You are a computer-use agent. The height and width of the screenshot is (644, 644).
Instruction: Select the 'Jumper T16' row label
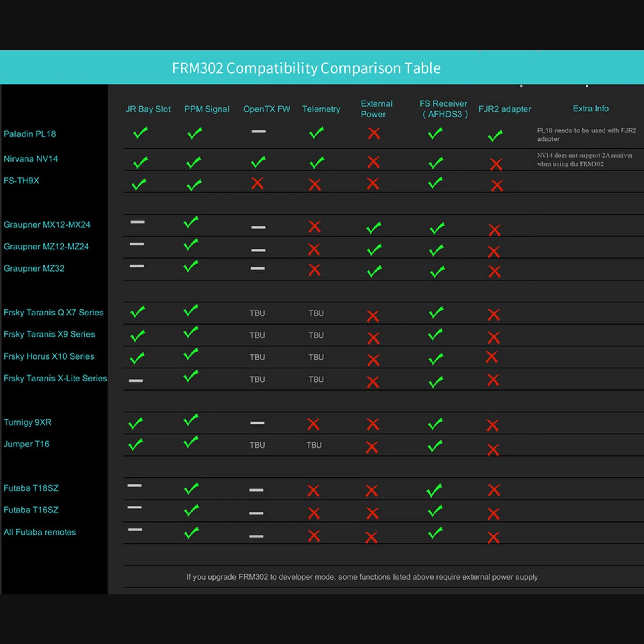[x=27, y=444]
